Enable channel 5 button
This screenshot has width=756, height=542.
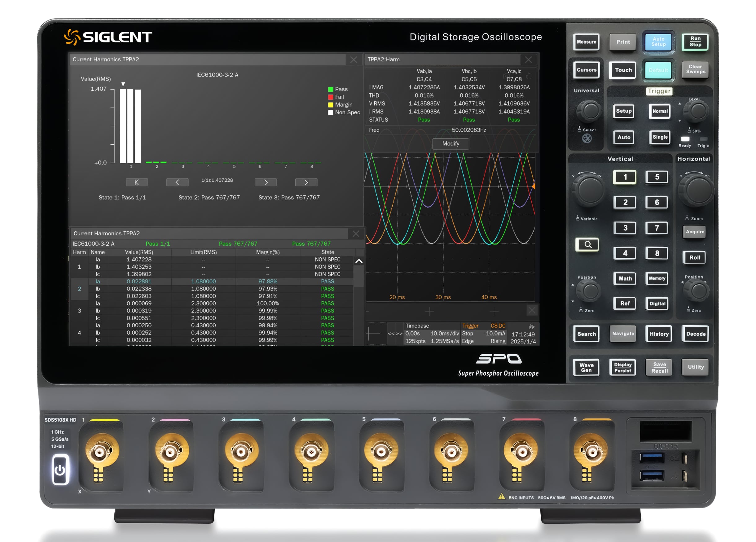click(657, 177)
